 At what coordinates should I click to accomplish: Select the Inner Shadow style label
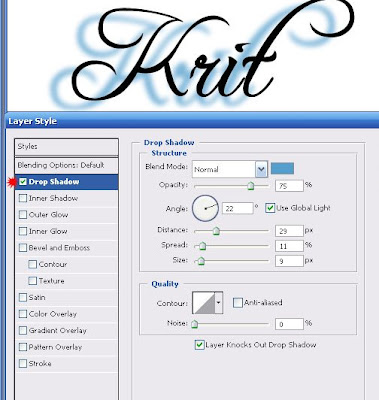pos(53,198)
